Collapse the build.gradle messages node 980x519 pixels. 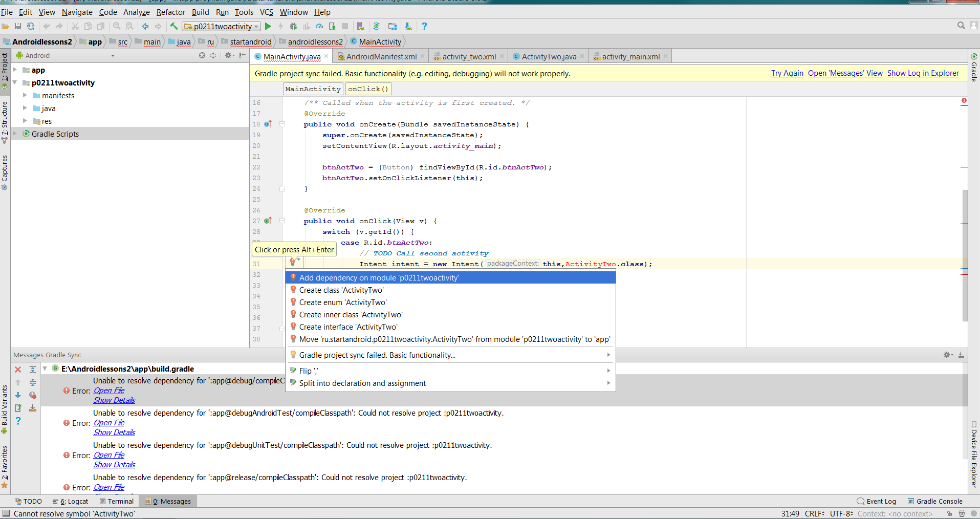coord(45,369)
